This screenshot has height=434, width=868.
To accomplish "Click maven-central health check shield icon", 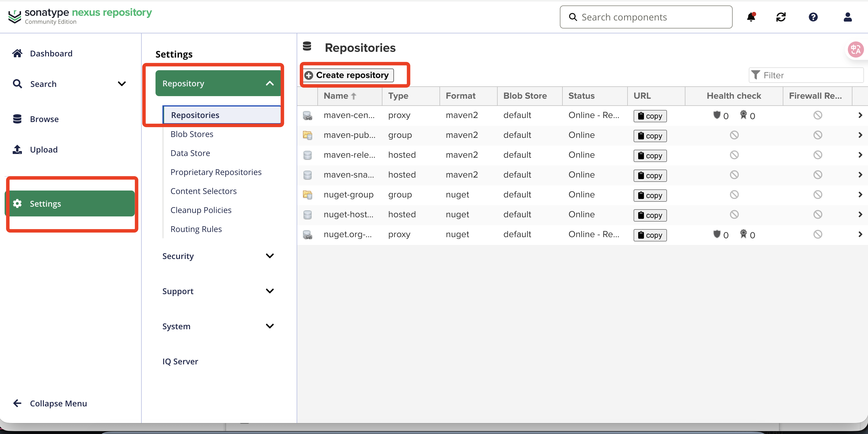I will [717, 115].
